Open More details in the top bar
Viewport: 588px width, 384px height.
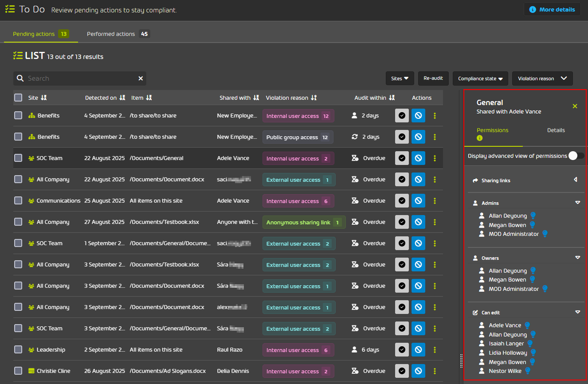(x=552, y=9)
